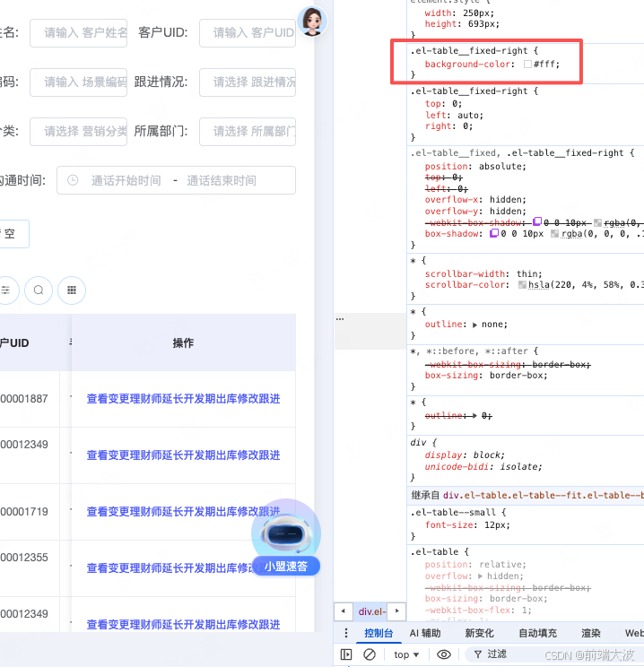The width and height of the screenshot is (644, 667).
Task: Select the div.el- breadcrumb element
Action: [x=372, y=611]
